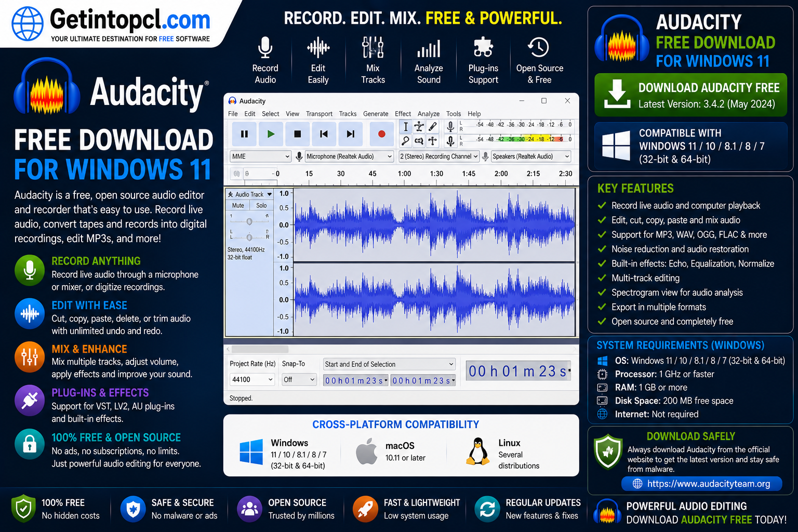Viewport: 798px width, 532px height.
Task: Open the Effect menu
Action: (403, 114)
